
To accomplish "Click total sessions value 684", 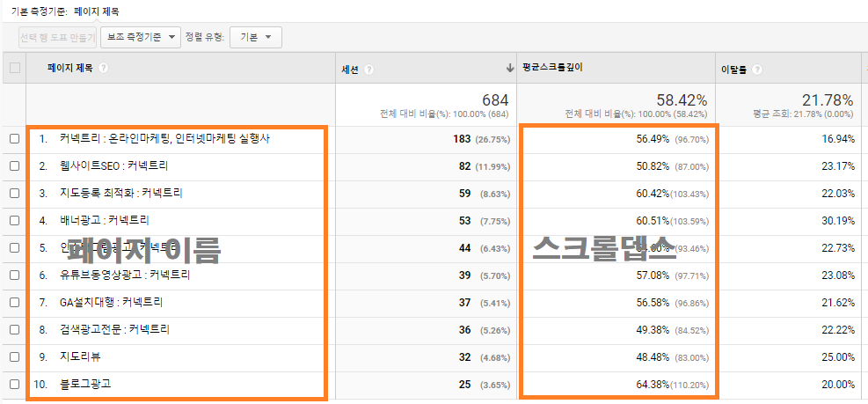I will click(x=495, y=100).
